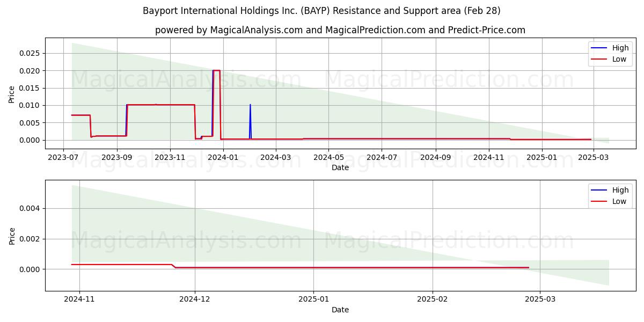Click the 2023-07 date tick label
This screenshot has width=644, height=322.
click(x=63, y=158)
